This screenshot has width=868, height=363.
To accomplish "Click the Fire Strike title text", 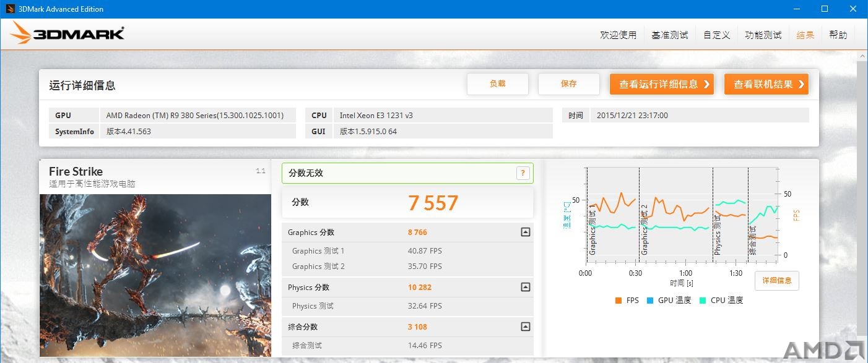I will [x=76, y=171].
